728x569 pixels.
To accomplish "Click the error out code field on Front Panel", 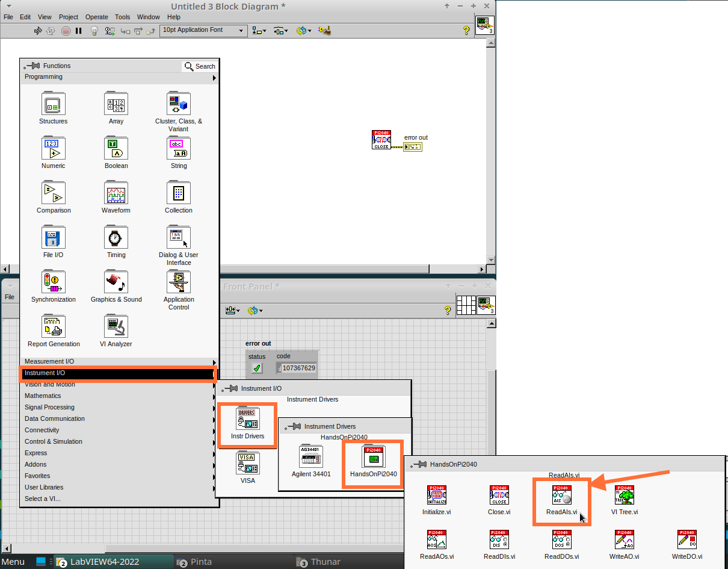I will [x=299, y=368].
